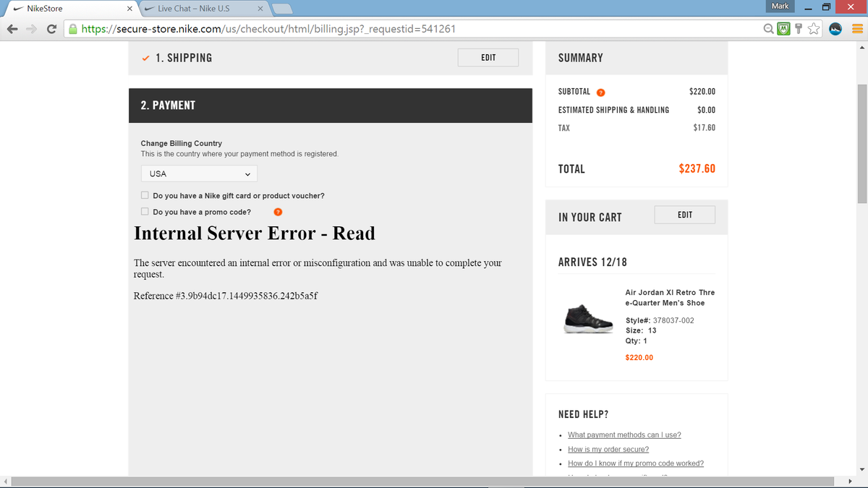Click the 2. Payment section header
The image size is (868, 488).
tap(330, 106)
